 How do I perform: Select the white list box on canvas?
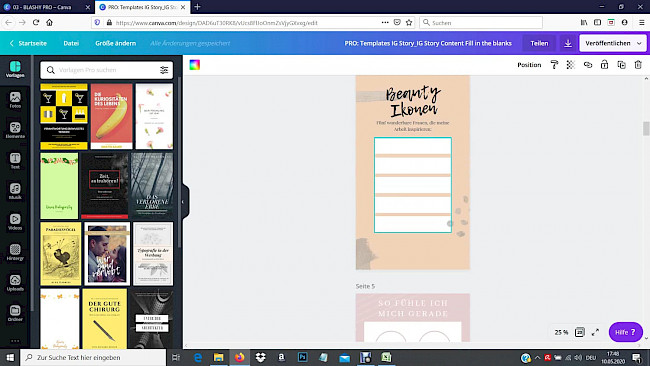point(413,185)
